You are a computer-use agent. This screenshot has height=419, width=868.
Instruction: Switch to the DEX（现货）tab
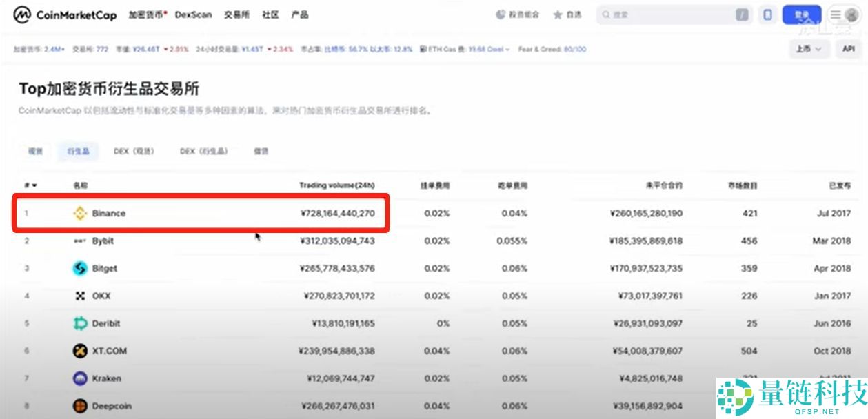pyautogui.click(x=134, y=151)
